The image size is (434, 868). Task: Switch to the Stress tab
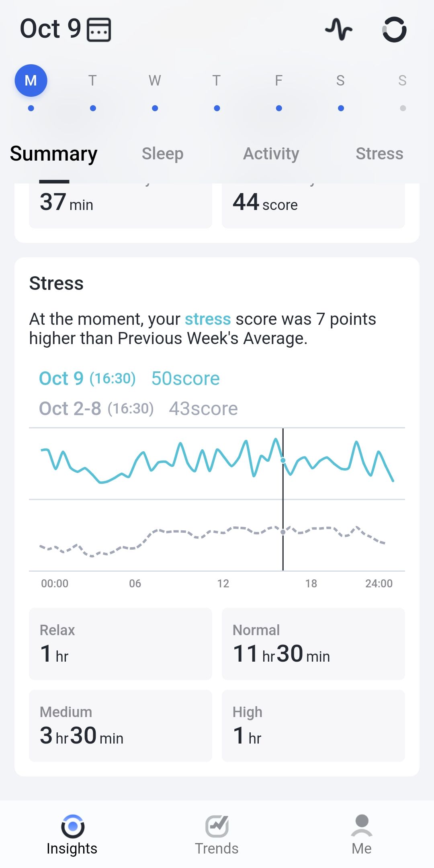379,154
